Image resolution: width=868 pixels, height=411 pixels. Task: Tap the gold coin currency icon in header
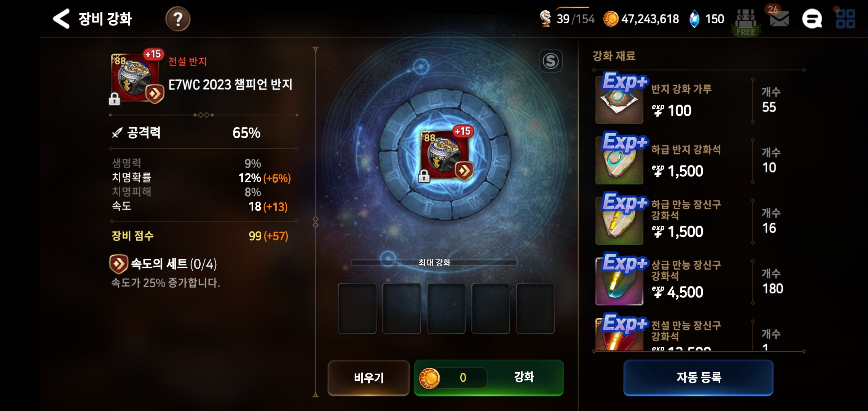pyautogui.click(x=611, y=19)
